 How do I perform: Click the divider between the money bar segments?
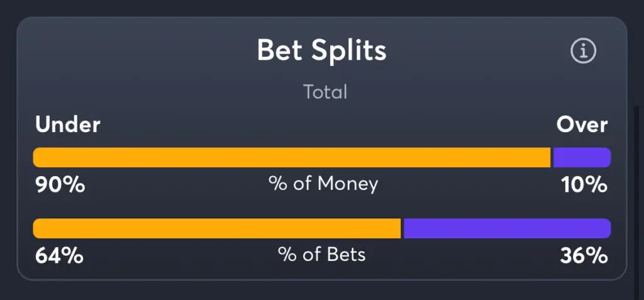(552, 157)
